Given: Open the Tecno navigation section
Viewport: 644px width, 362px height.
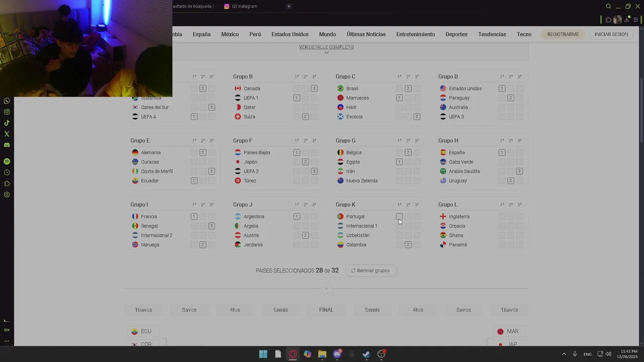Looking at the screenshot, I should (x=524, y=34).
